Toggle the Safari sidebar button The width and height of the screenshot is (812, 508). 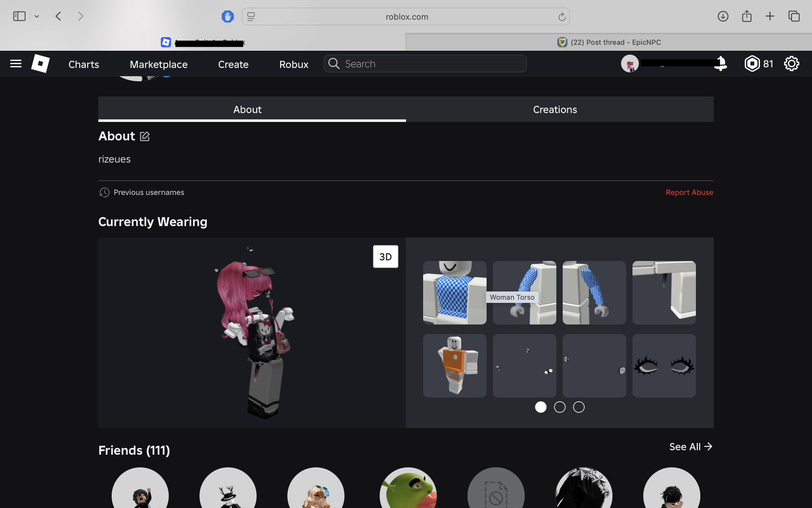pyautogui.click(x=19, y=16)
